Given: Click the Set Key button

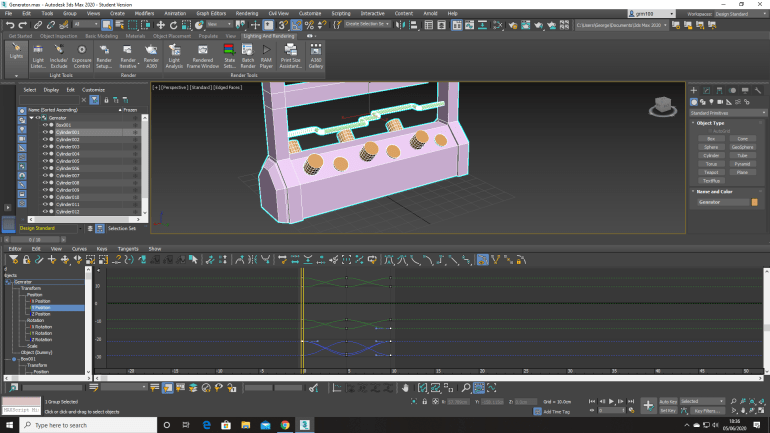Looking at the screenshot, I should click(668, 411).
